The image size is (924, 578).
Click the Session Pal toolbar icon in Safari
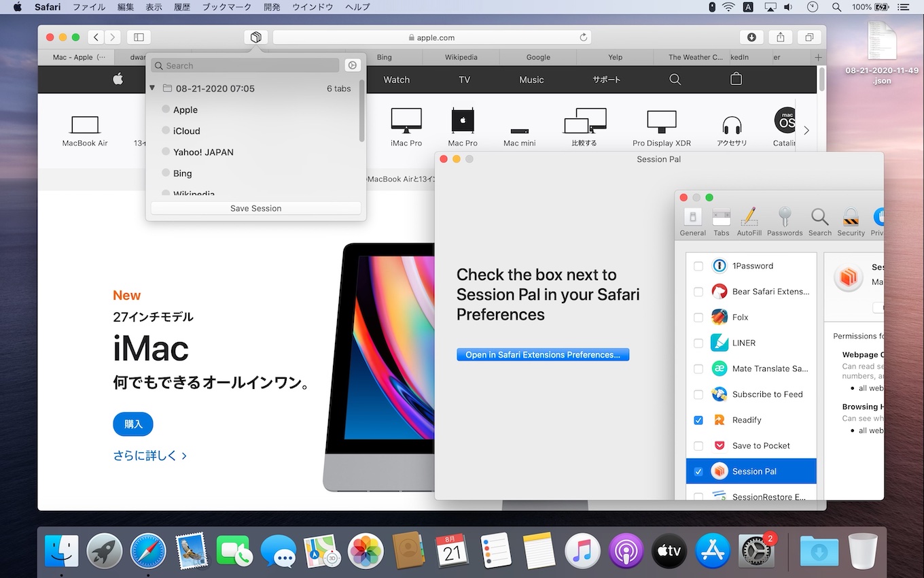click(x=256, y=37)
